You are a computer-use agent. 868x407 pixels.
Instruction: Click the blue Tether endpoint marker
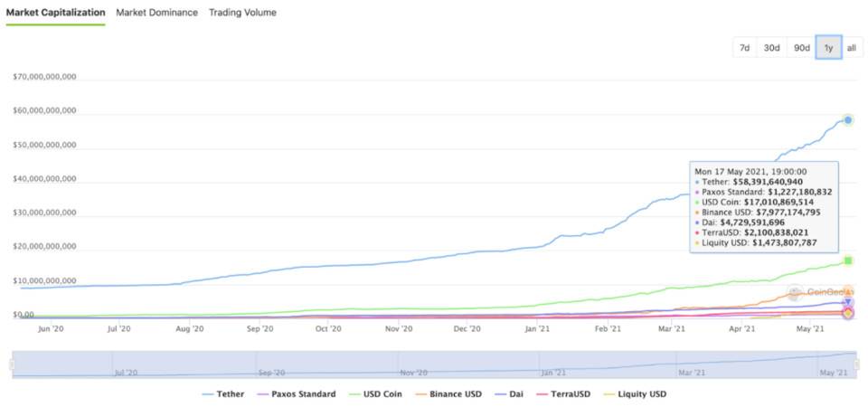tap(848, 119)
